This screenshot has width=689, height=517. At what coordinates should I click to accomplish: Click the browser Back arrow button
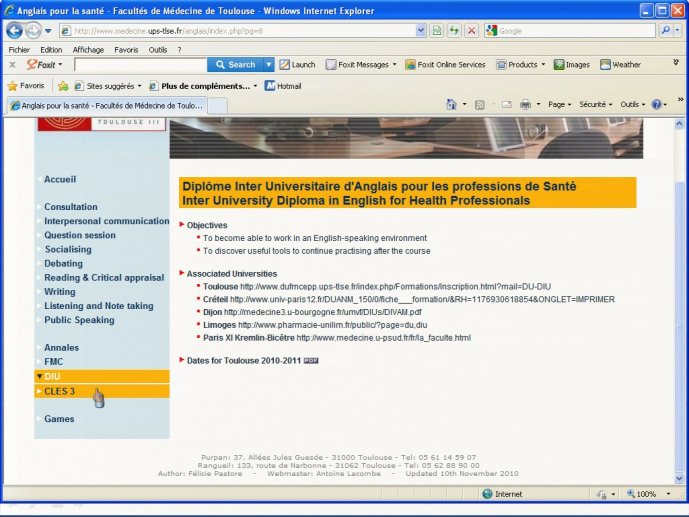pos(15,31)
